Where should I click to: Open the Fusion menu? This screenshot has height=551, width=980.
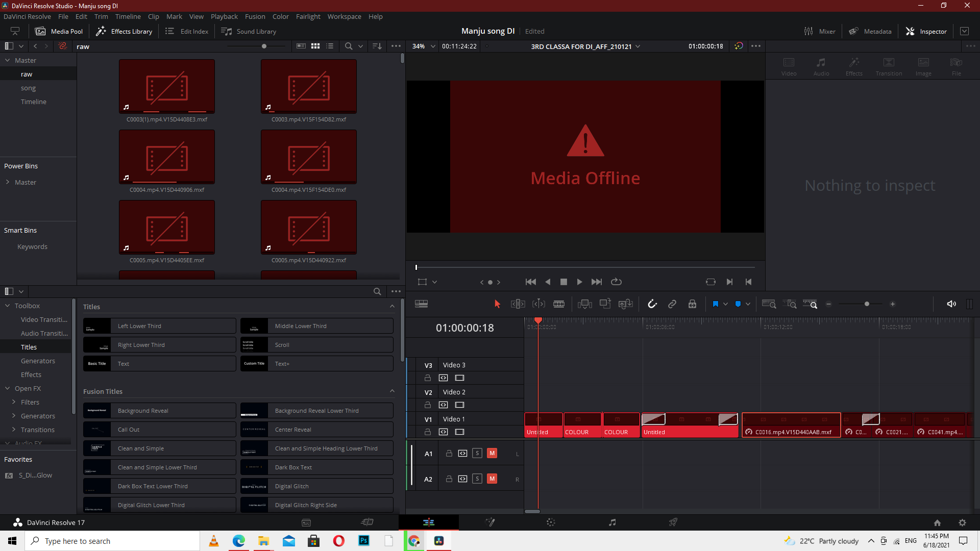(255, 16)
